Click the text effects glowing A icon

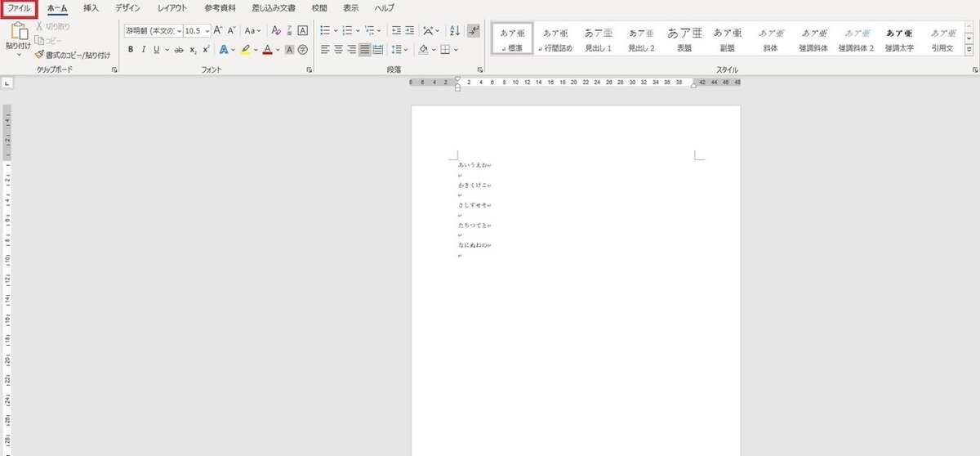click(x=223, y=49)
